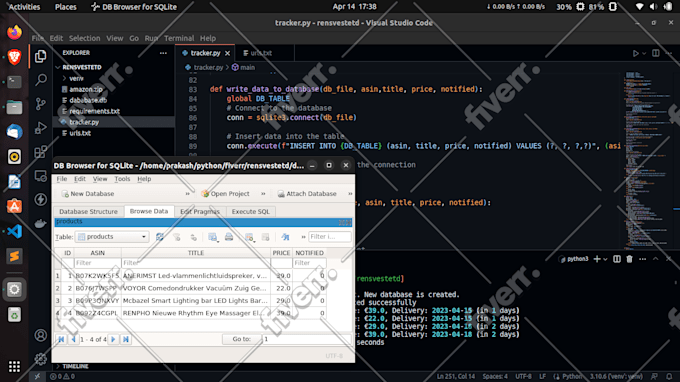680x382 pixels.
Task: Expand overflow chevron after Attach Database
Action: [x=350, y=194]
